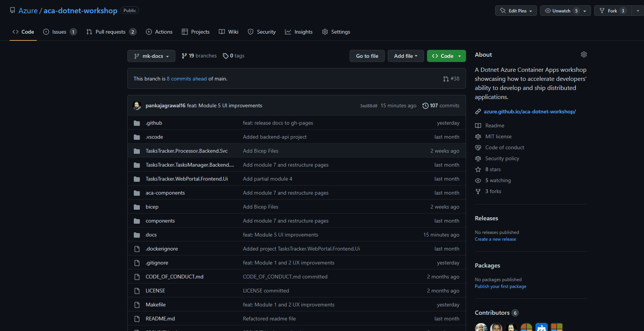The height and width of the screenshot is (331, 644).
Task: Open the 8 stars stargazers link
Action: [x=492, y=169]
